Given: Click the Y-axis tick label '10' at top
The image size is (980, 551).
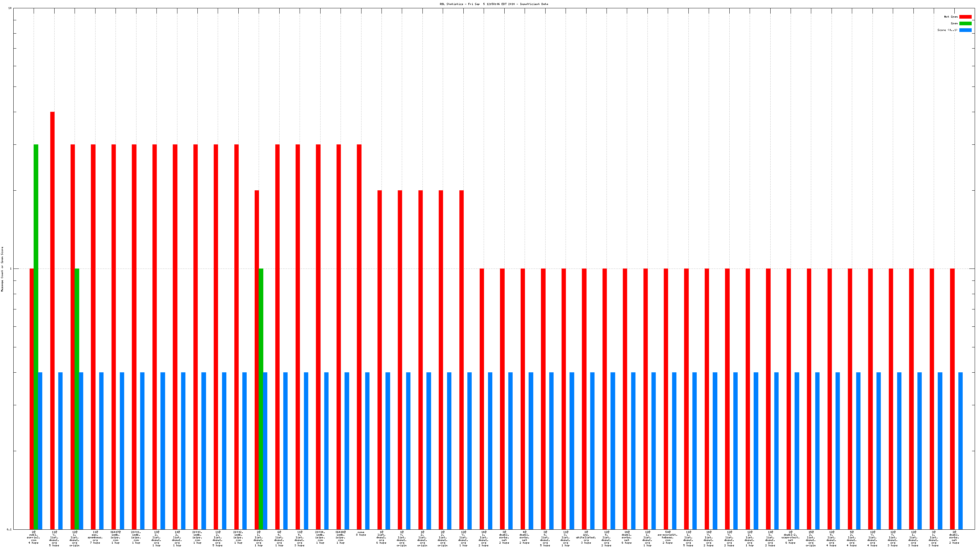Looking at the screenshot, I should click(10, 8).
